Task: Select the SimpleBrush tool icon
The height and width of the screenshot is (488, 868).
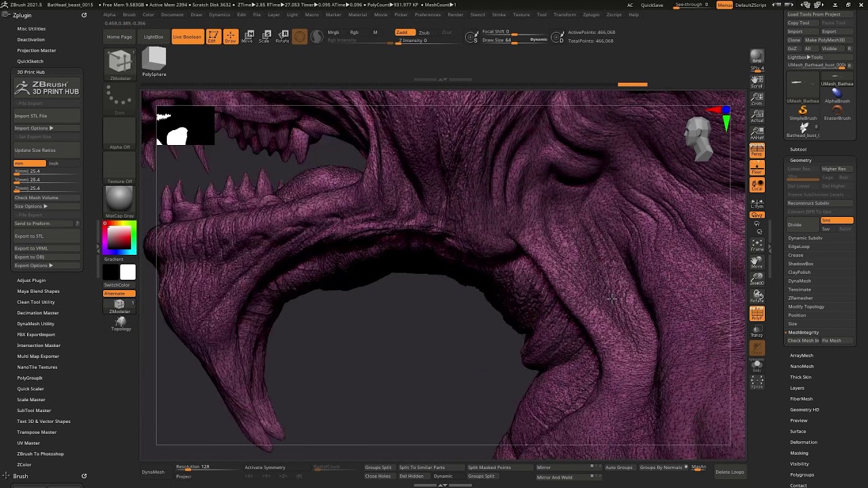Action: [803, 113]
